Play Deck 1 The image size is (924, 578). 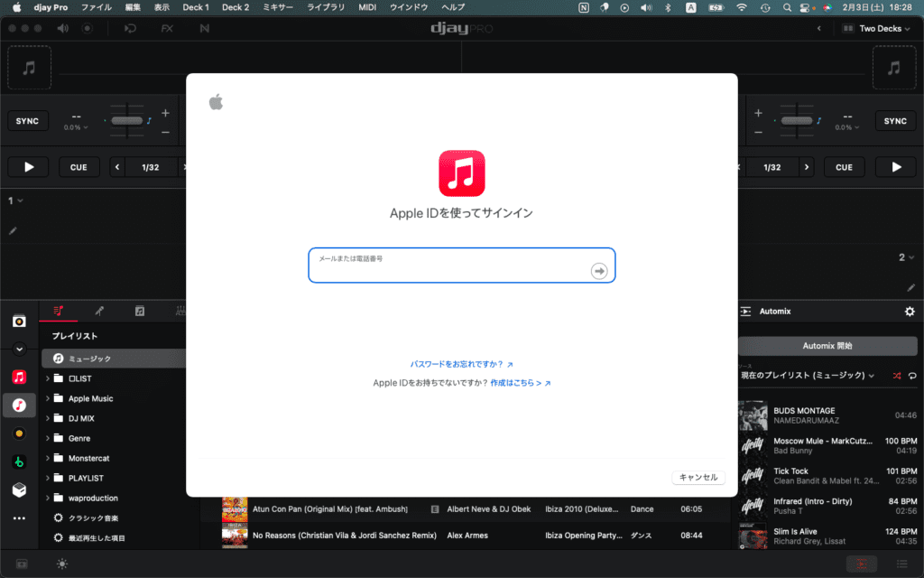pos(28,167)
